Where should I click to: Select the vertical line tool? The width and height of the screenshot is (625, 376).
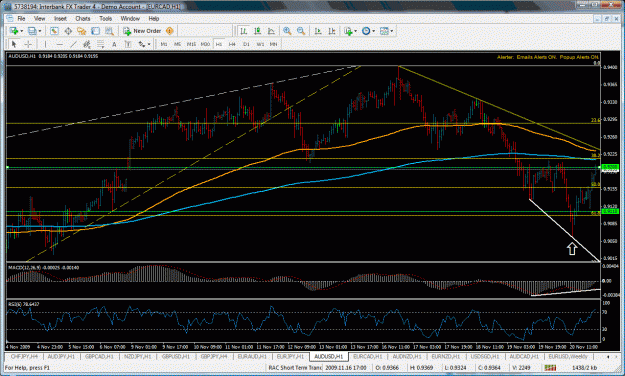45,44
